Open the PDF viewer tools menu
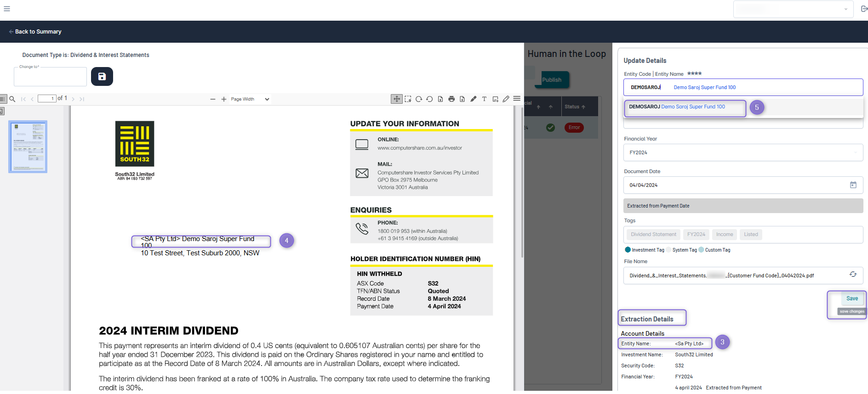The height and width of the screenshot is (394, 868). tap(517, 99)
